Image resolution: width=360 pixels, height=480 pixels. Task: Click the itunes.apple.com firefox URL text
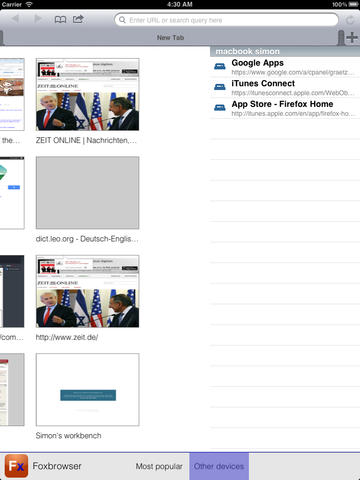(293, 114)
